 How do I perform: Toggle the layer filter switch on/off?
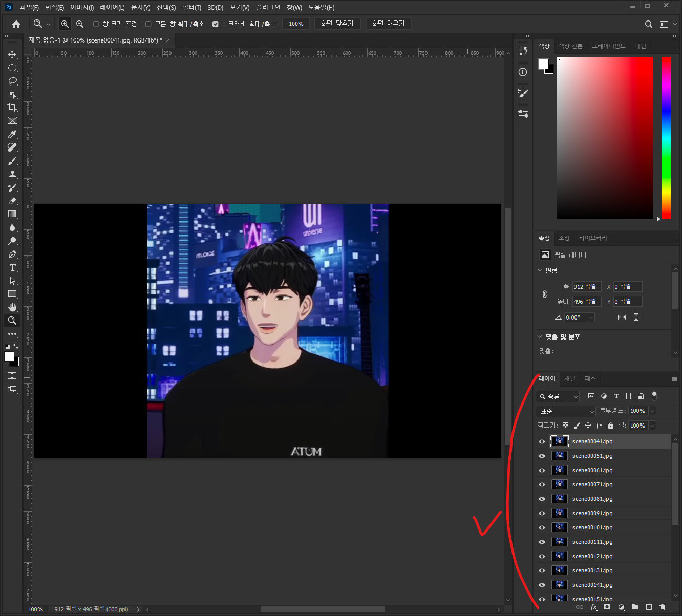[x=654, y=396]
